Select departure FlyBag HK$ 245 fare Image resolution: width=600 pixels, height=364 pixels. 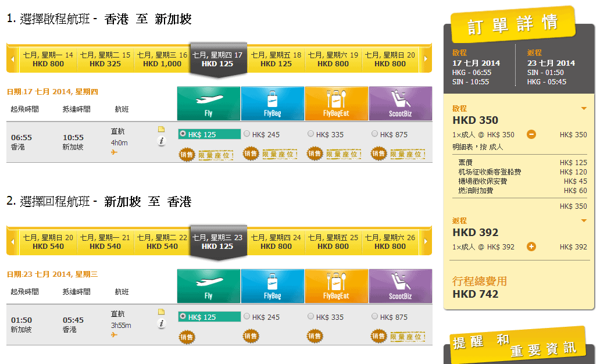pyautogui.click(x=247, y=134)
